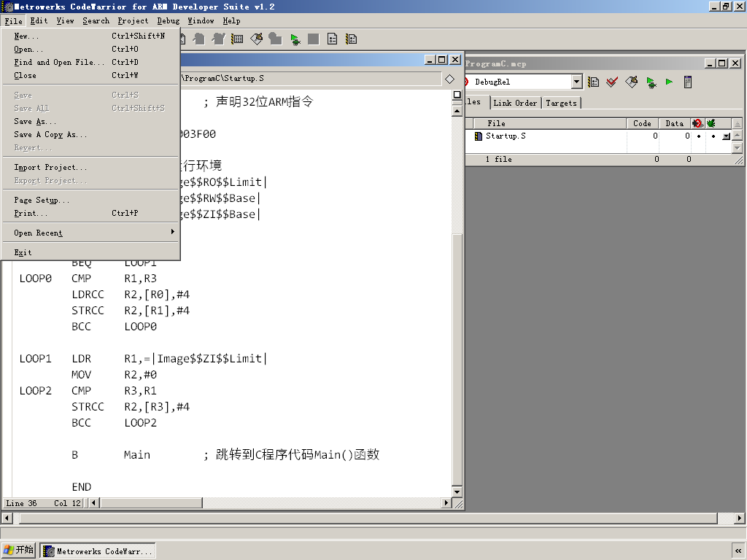Click the diamond marker in editor path bar
The height and width of the screenshot is (560, 747).
click(x=449, y=79)
